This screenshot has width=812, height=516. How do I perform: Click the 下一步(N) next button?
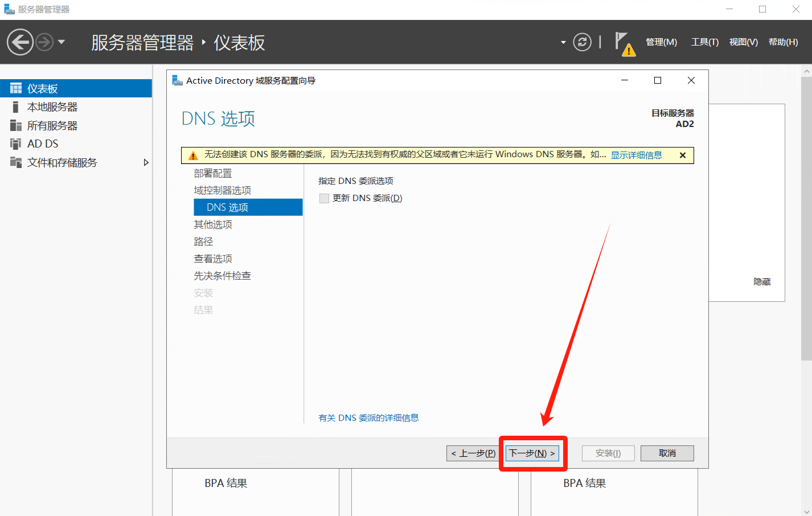(532, 453)
